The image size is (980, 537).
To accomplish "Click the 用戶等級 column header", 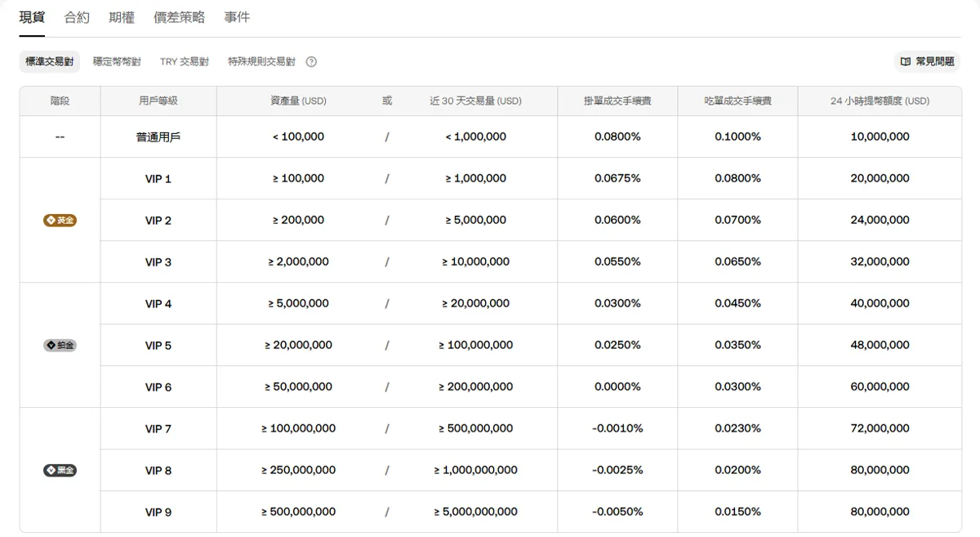I will click(x=158, y=101).
